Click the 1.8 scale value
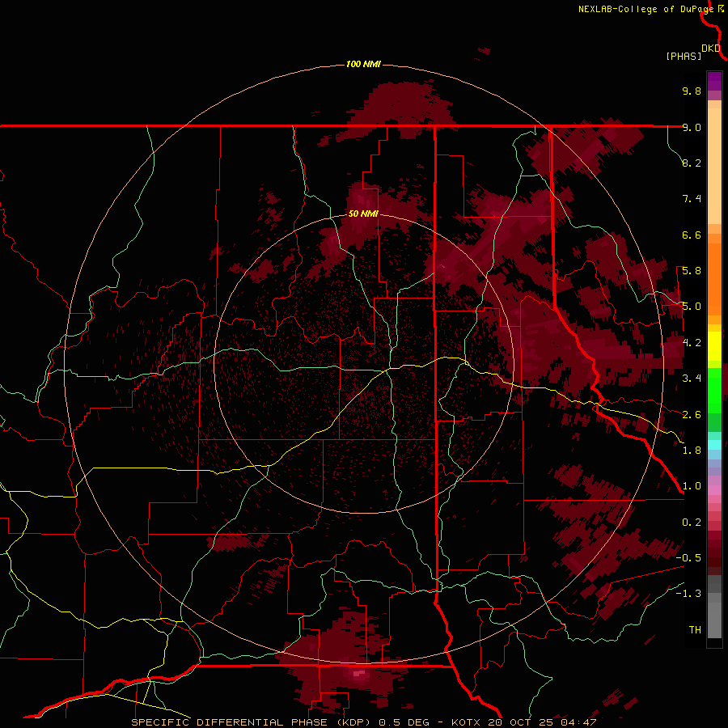Viewport: 728px width, 728px height. coord(692,451)
